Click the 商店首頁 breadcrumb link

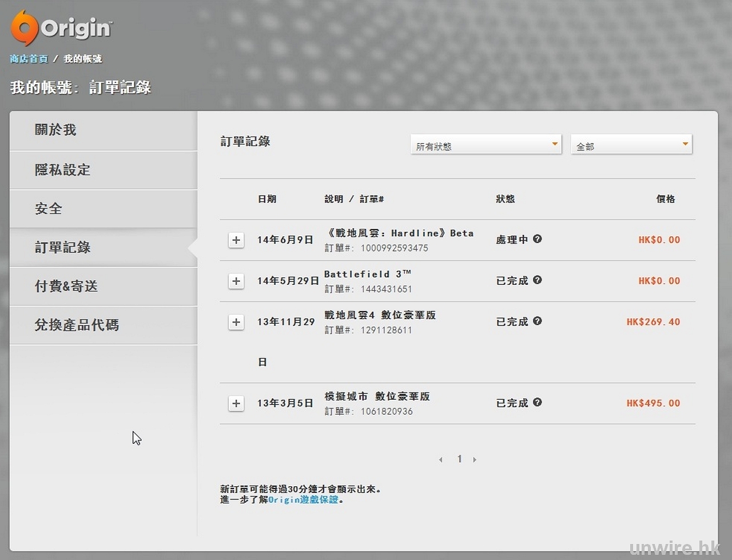click(29, 59)
